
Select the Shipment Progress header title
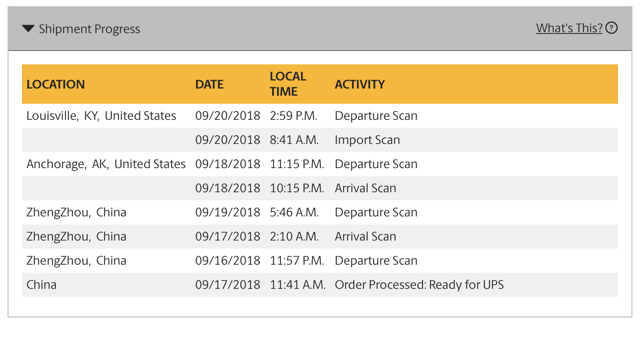tap(90, 29)
